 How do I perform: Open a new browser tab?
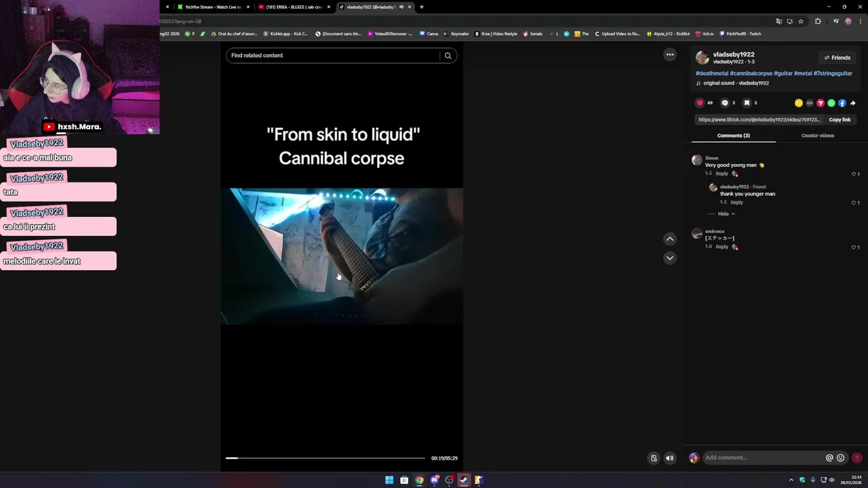pyautogui.click(x=421, y=7)
